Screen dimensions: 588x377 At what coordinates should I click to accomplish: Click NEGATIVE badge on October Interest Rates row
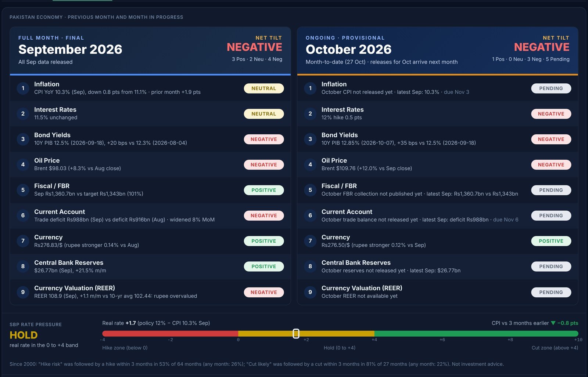point(551,114)
